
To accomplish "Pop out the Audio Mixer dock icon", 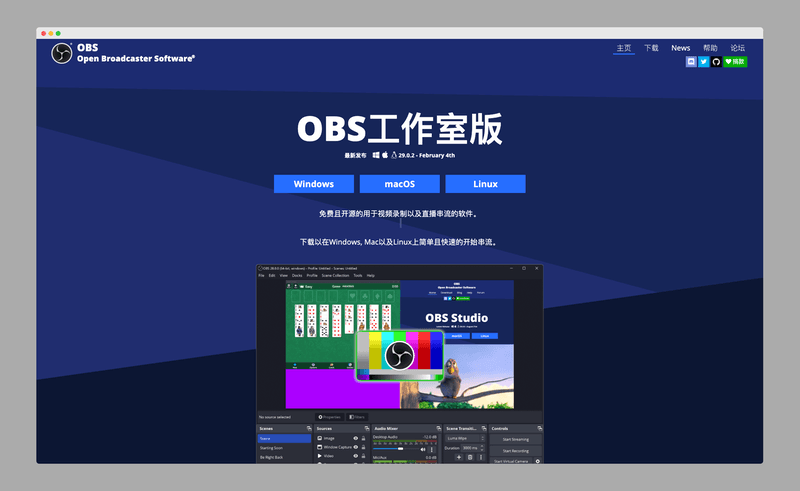I will coord(439,428).
